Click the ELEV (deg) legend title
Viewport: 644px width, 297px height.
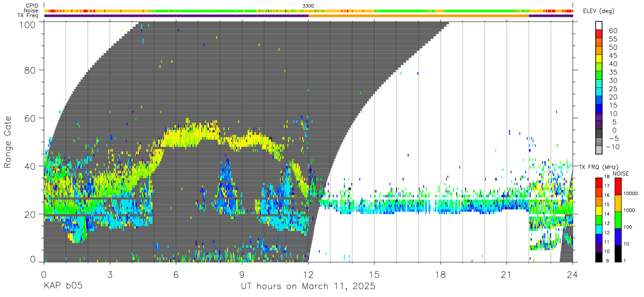598,11
